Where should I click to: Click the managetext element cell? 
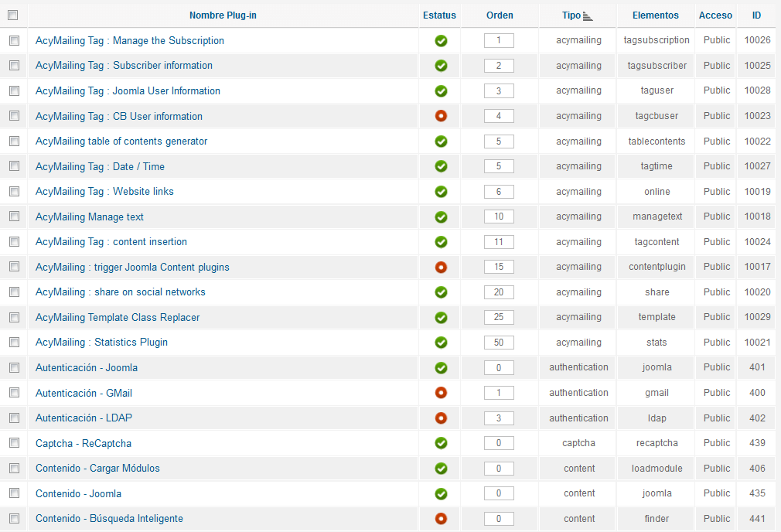(x=657, y=217)
